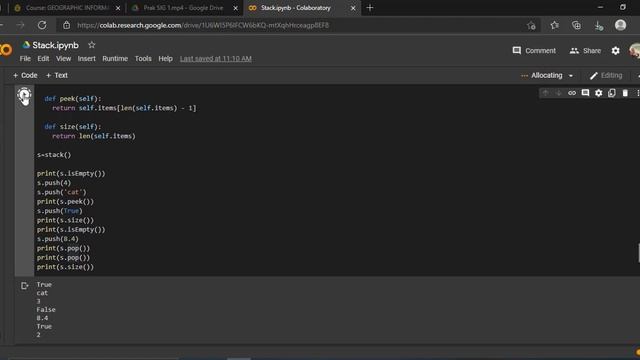Delete the cell with trash icon
The width and height of the screenshot is (640, 360).
pyautogui.click(x=625, y=93)
